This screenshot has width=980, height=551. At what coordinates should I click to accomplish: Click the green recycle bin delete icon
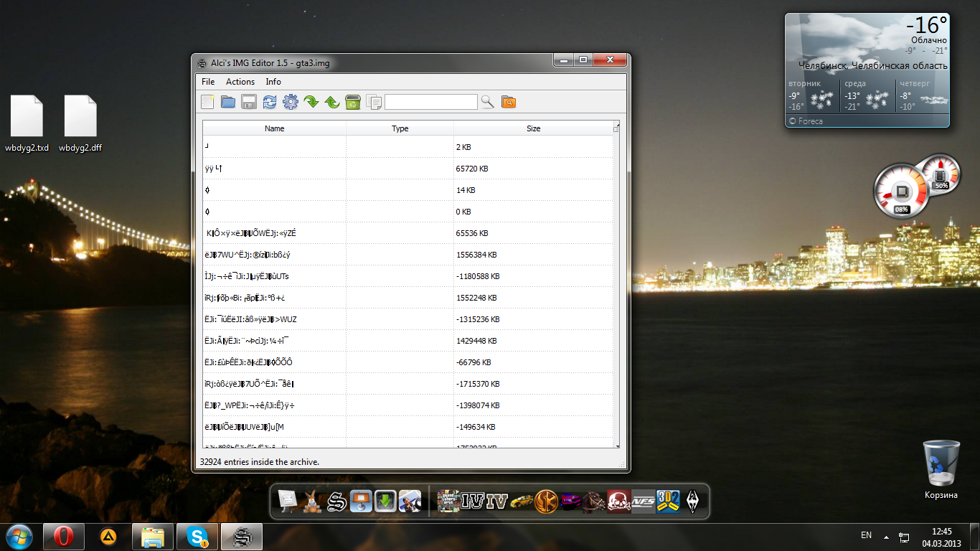click(x=353, y=102)
